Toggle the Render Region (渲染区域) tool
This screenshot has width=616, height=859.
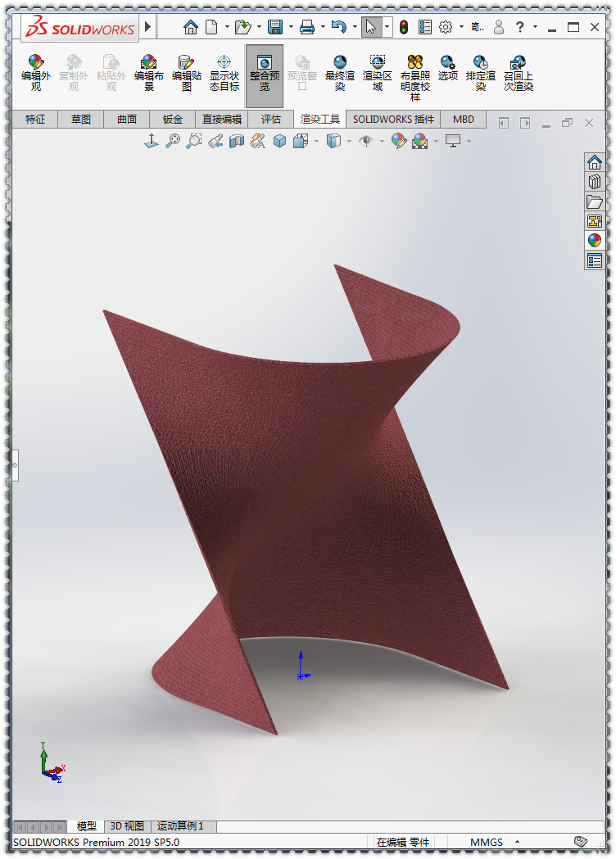click(x=377, y=73)
